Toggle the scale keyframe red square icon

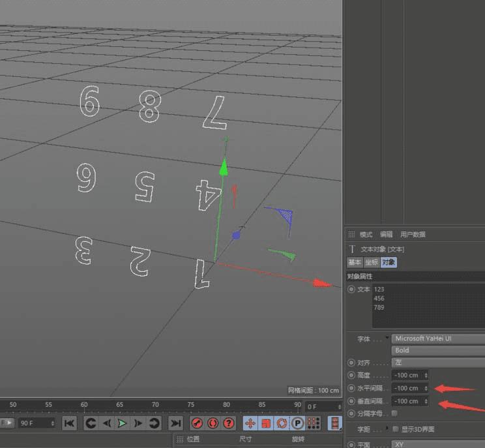[266, 423]
